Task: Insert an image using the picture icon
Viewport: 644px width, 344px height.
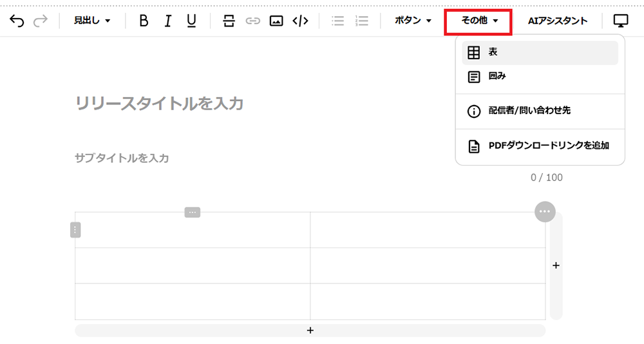Action: click(276, 21)
